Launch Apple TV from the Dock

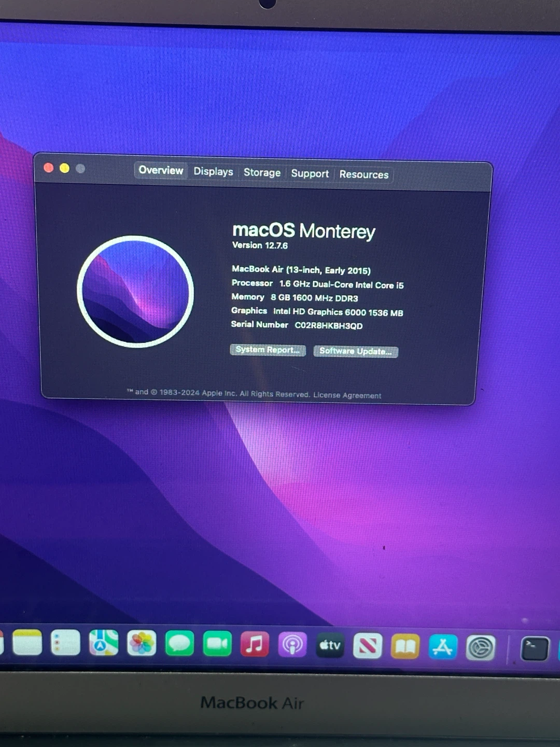[330, 645]
